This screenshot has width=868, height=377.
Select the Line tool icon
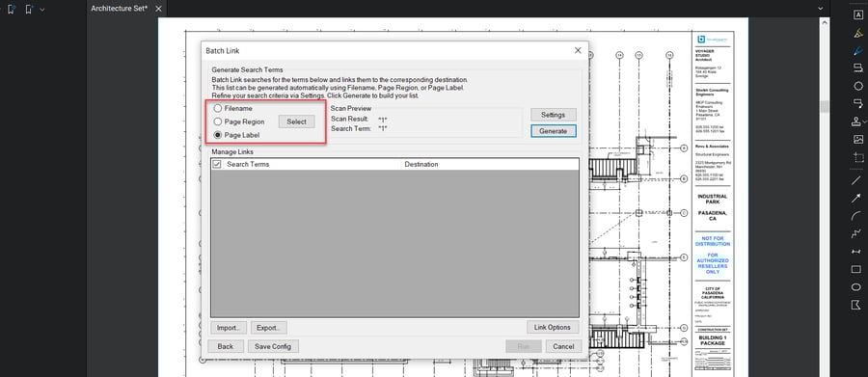tap(856, 180)
